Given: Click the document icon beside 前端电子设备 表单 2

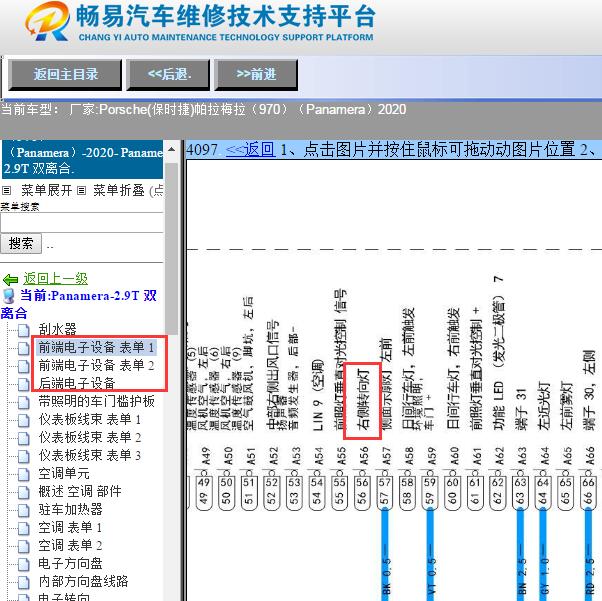Looking at the screenshot, I should (x=23, y=366).
